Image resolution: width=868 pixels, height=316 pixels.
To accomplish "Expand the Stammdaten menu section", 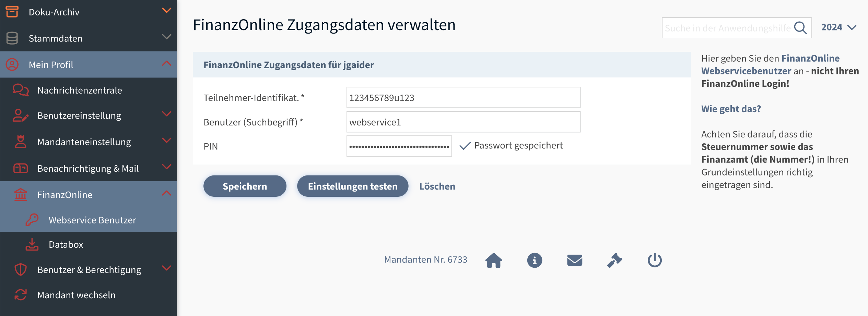I will coord(166,37).
